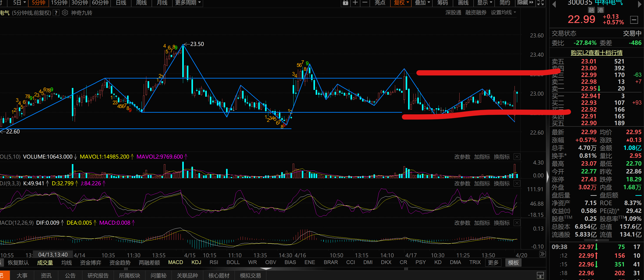Click the 融 margin trading badge
Image resolution: width=644 pixels, height=280 pixels.
point(591,10)
